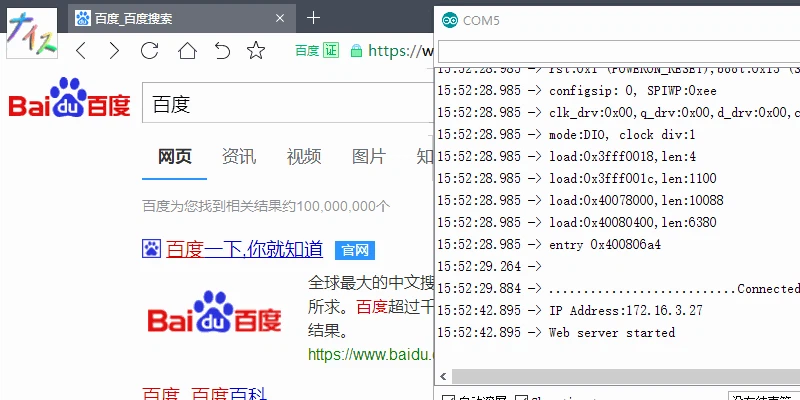Viewport: 800px width, 400px height.
Task: Bookmark page with the star icon
Action: tap(256, 50)
